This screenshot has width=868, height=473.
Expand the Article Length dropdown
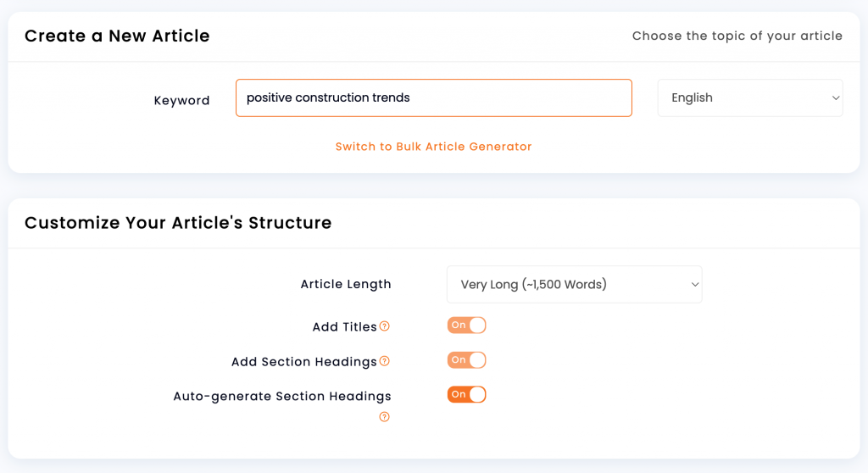[574, 285]
